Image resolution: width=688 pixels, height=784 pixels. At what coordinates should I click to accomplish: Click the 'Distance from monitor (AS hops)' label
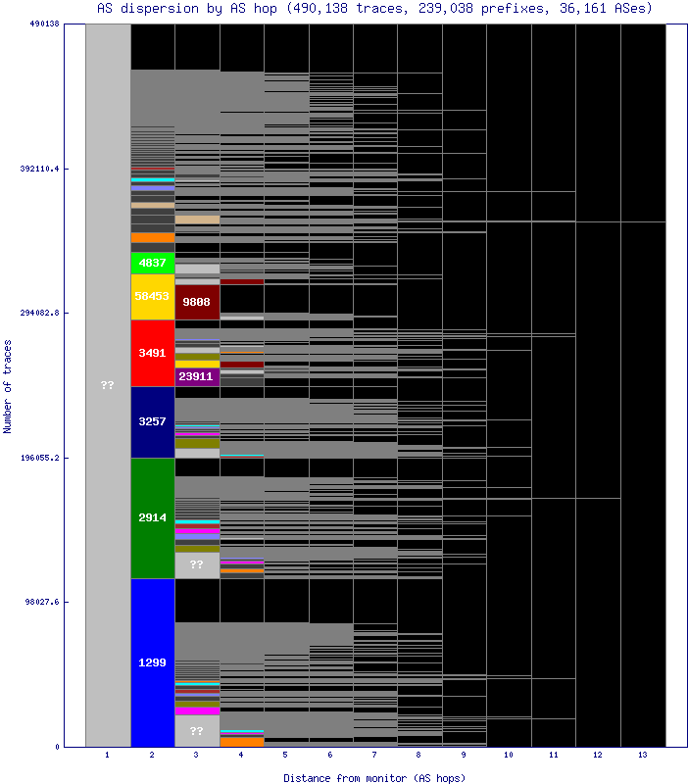(374, 777)
